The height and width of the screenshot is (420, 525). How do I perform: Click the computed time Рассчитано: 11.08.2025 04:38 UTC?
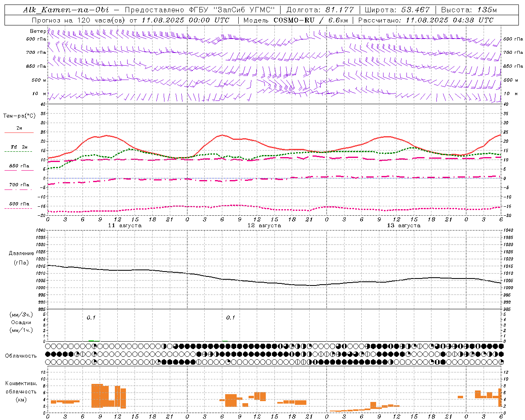click(x=426, y=20)
